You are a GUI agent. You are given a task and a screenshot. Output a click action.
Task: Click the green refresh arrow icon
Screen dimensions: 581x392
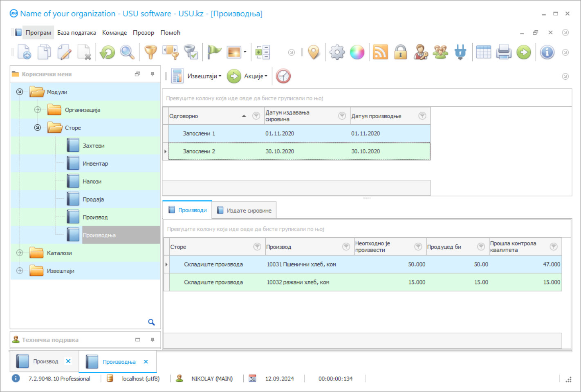[x=108, y=52]
